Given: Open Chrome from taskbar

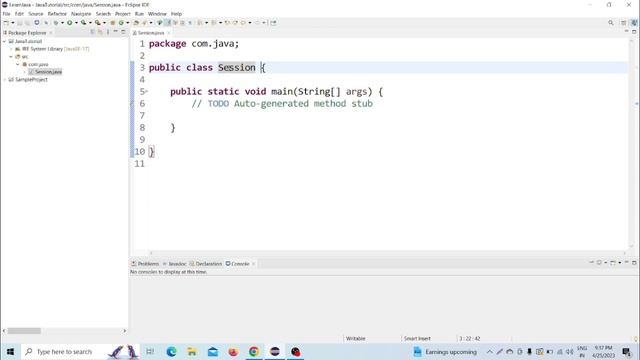Looking at the screenshot, I should pos(254,351).
